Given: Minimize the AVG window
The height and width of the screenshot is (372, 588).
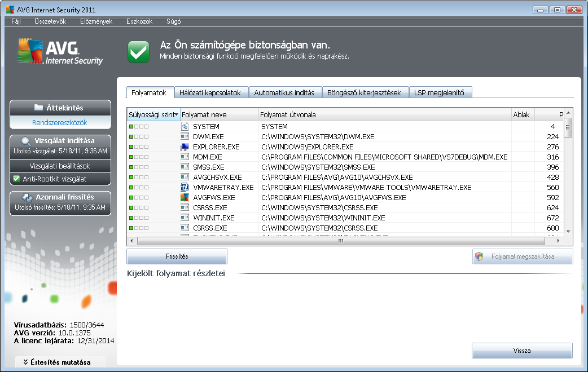Looking at the screenshot, I should 540,10.
